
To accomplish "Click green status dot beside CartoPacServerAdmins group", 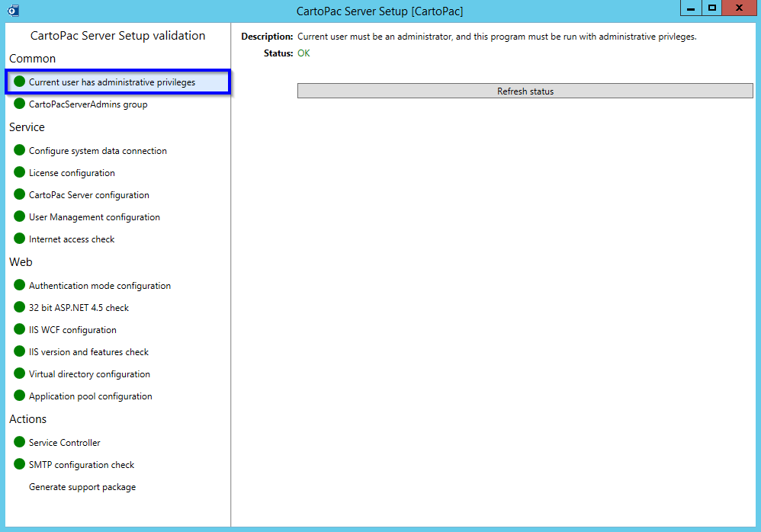I will pos(19,104).
